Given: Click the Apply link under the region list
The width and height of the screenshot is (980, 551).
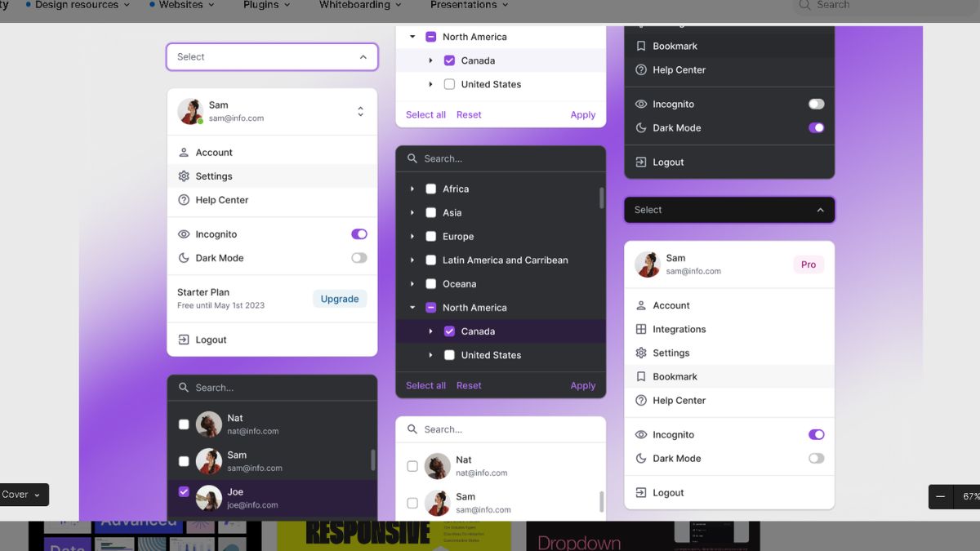Looking at the screenshot, I should [x=582, y=385].
